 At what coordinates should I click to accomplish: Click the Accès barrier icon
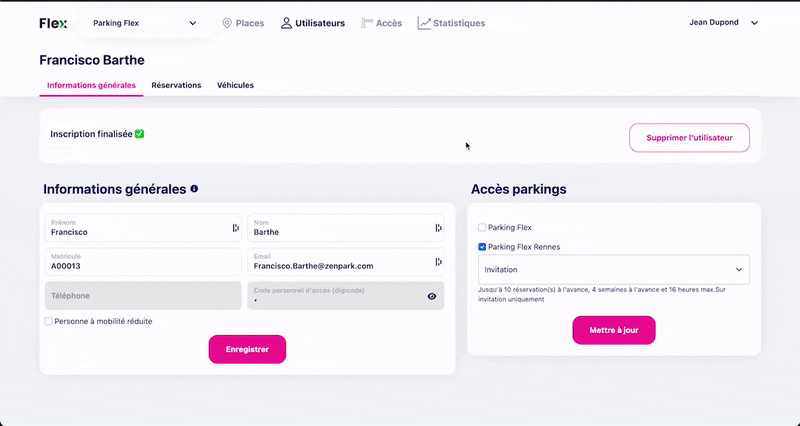[x=367, y=23]
